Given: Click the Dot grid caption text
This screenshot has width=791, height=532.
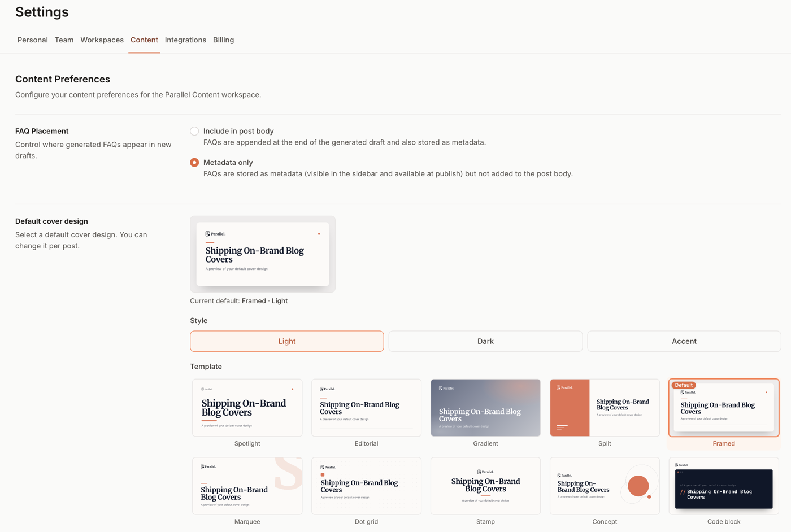Looking at the screenshot, I should 366,522.
